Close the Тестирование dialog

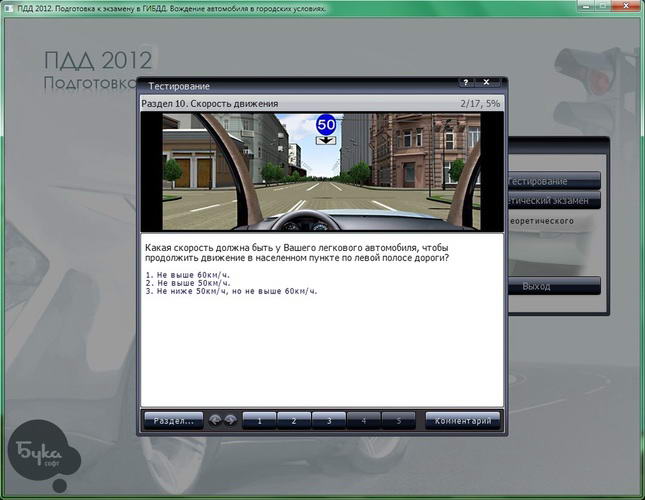tap(487, 82)
